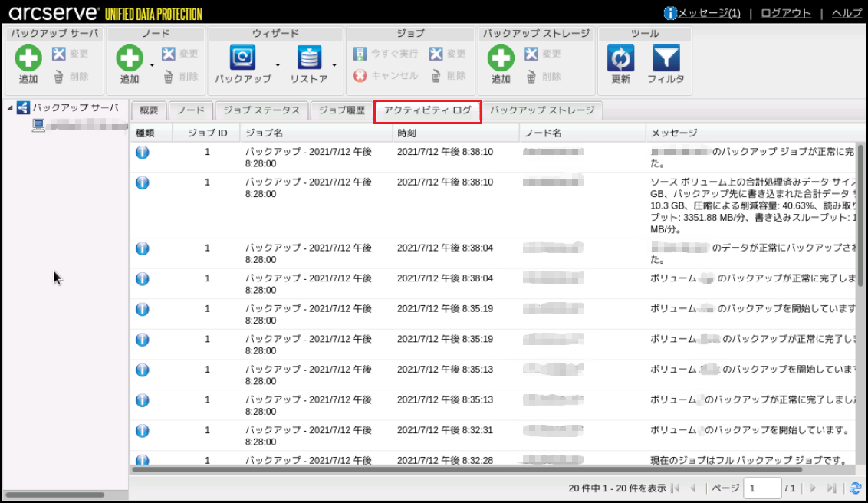The image size is (868, 503).
Task: Click the 更新 refresh icon in tools
Action: [620, 59]
